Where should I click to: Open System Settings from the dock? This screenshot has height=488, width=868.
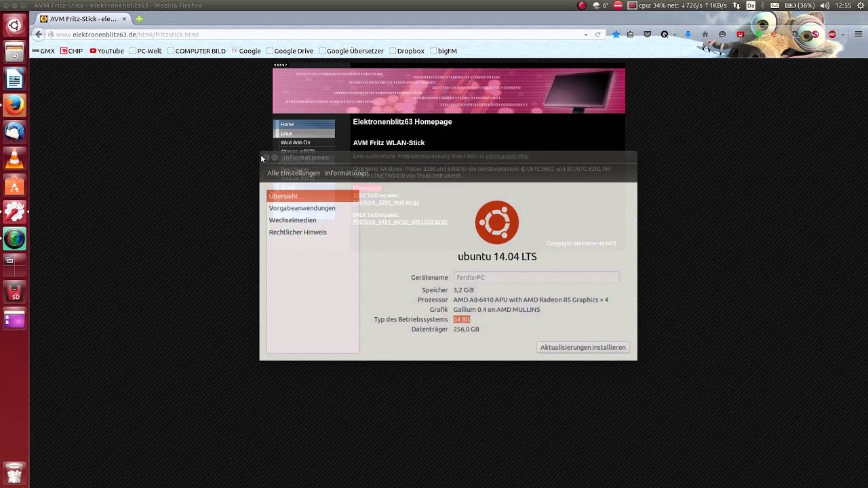click(14, 211)
